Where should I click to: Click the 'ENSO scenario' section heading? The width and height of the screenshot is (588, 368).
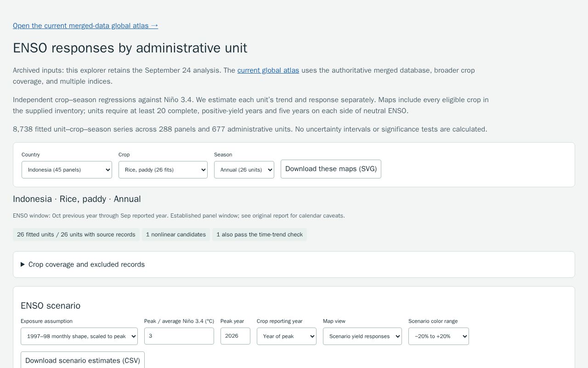point(51,306)
